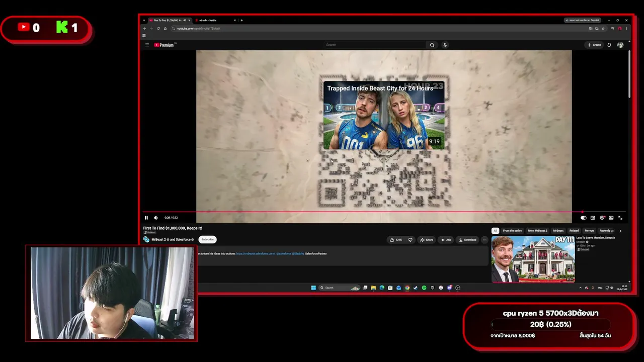Image resolution: width=644 pixels, height=362 pixels.
Task: Open the Gemini button in Chrome
Action: pyautogui.click(x=582, y=20)
